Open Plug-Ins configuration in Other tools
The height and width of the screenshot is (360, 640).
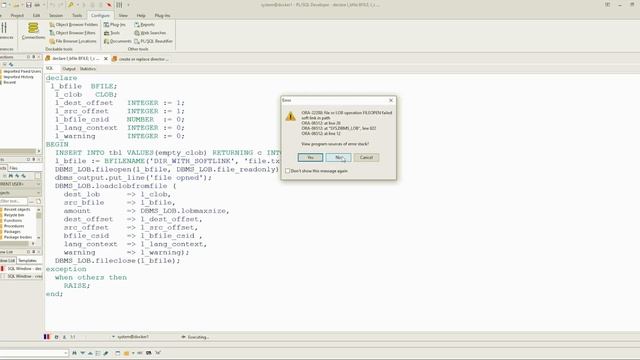point(115,24)
